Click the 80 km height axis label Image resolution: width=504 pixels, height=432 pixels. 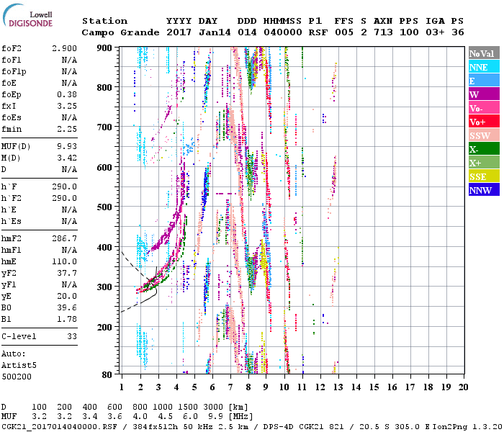coord(107,374)
